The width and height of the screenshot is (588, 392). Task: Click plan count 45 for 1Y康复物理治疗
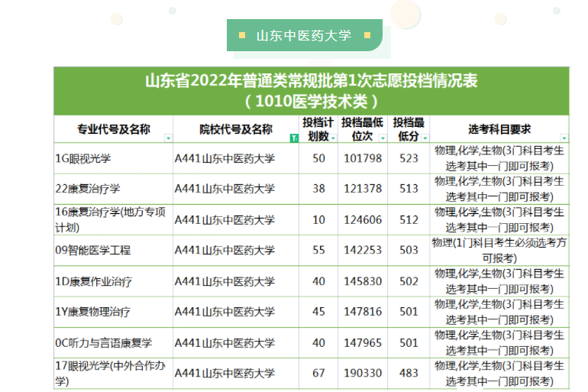coord(318,312)
